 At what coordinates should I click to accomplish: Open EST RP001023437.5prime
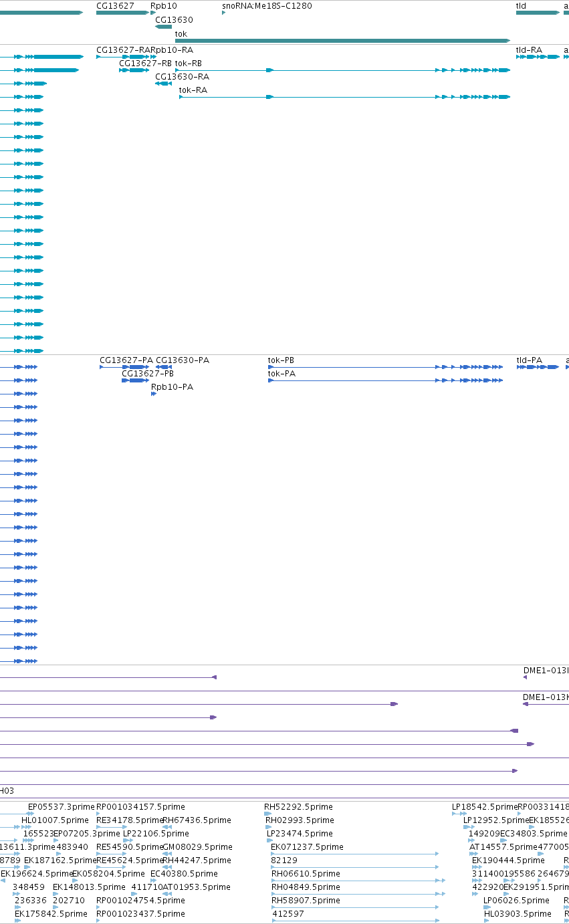pyautogui.click(x=140, y=914)
